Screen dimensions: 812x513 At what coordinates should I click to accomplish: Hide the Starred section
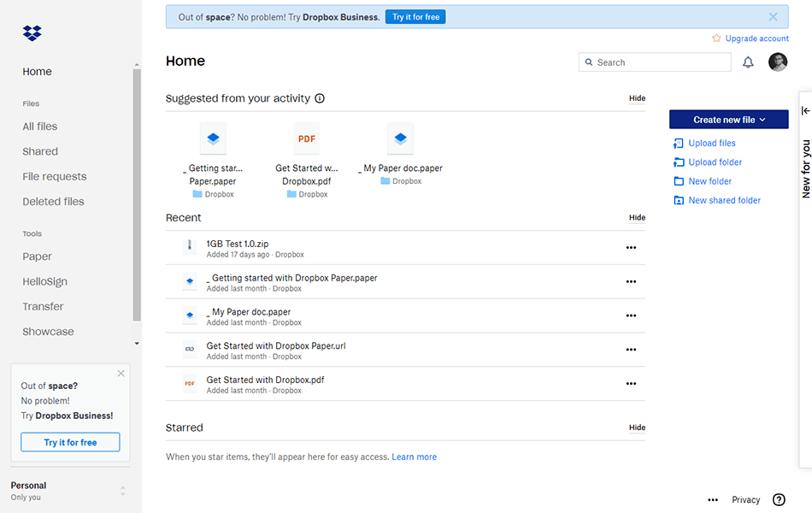(x=637, y=427)
